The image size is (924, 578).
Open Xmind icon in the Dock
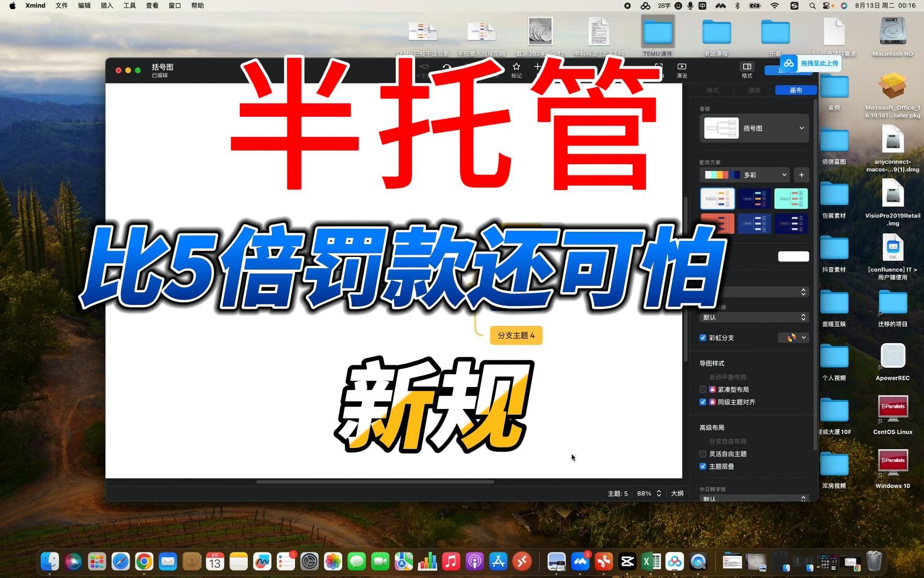pos(604,561)
